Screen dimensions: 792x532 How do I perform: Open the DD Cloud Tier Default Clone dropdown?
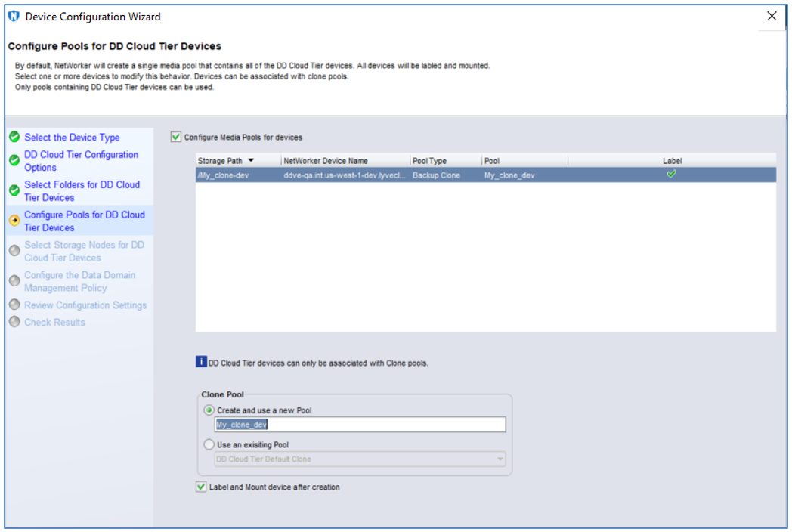[500, 459]
